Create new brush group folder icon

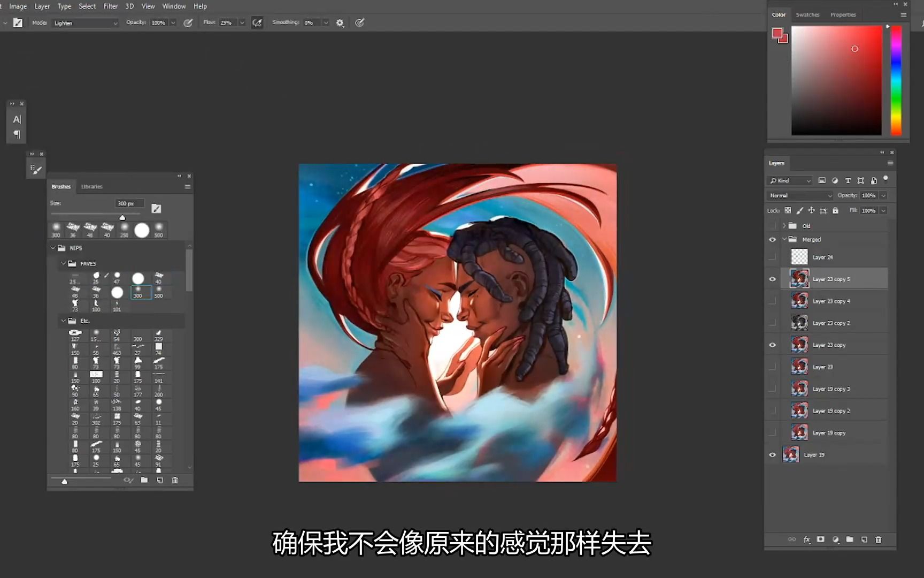coord(144,480)
